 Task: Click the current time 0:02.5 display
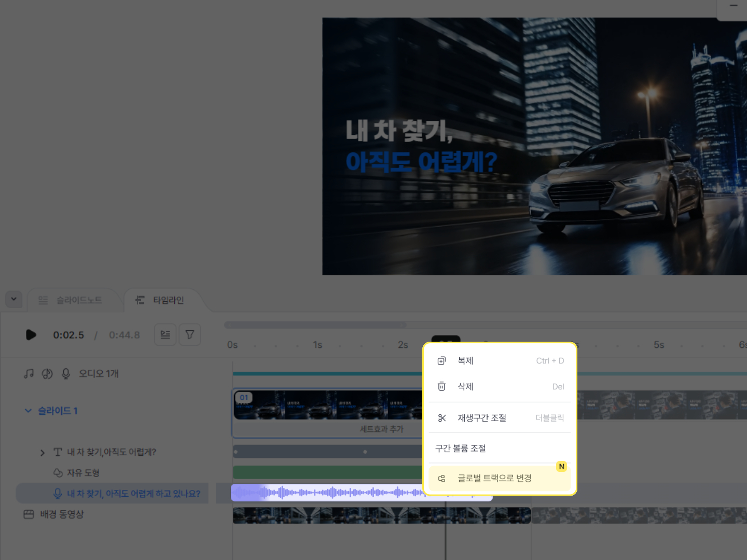(x=68, y=335)
